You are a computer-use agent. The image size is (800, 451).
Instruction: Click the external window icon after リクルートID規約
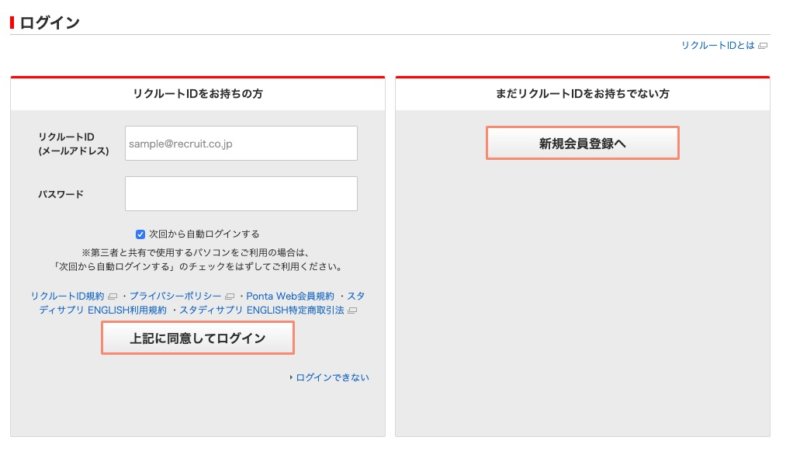[x=113, y=296]
